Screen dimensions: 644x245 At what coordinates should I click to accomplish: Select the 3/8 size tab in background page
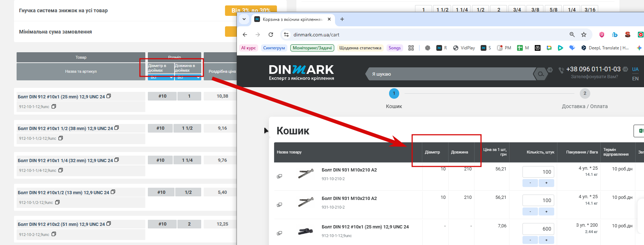click(535, 9)
